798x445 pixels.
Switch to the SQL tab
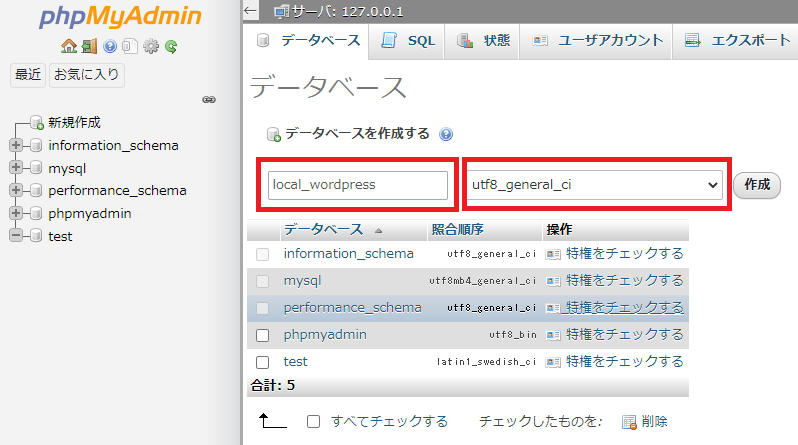coord(409,41)
